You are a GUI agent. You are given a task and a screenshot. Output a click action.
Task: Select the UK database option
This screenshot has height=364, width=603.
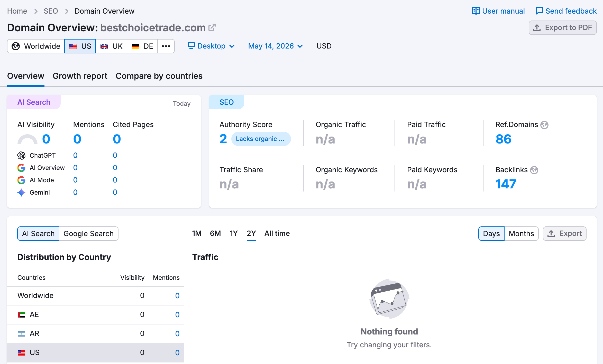coord(111,46)
